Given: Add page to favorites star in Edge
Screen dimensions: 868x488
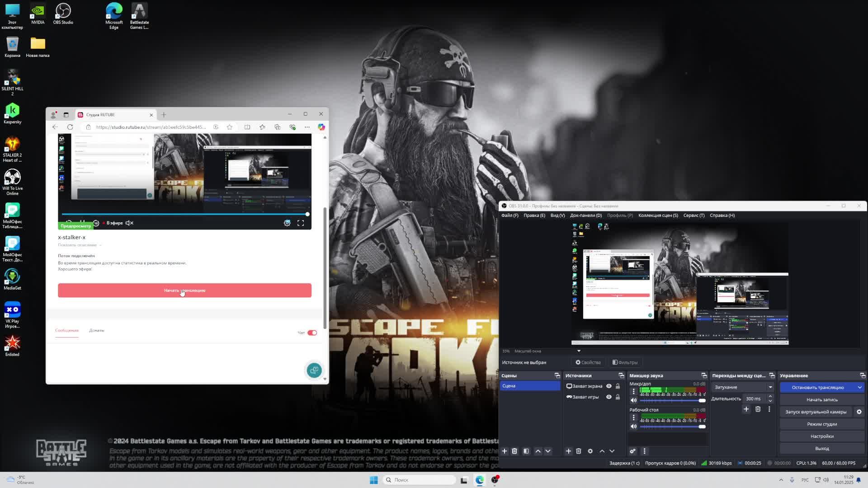Looking at the screenshot, I should (x=230, y=127).
